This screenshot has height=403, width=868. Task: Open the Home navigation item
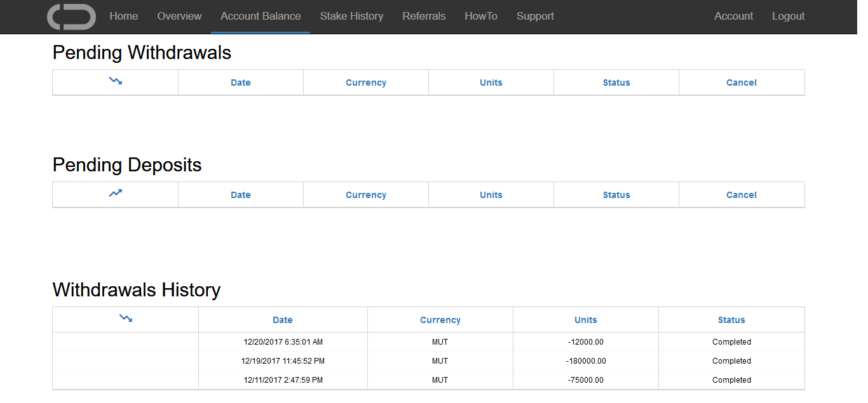123,16
